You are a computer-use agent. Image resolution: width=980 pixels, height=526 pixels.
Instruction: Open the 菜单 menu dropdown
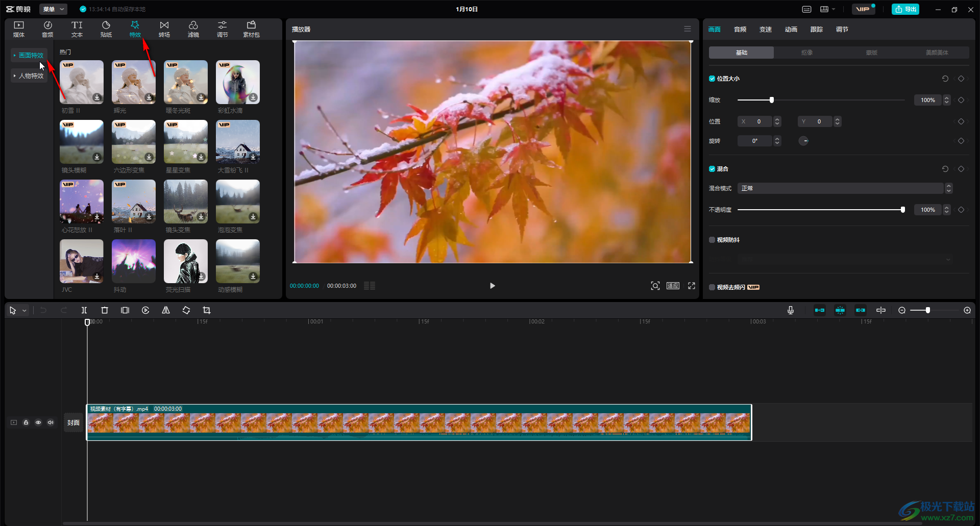pyautogui.click(x=53, y=9)
